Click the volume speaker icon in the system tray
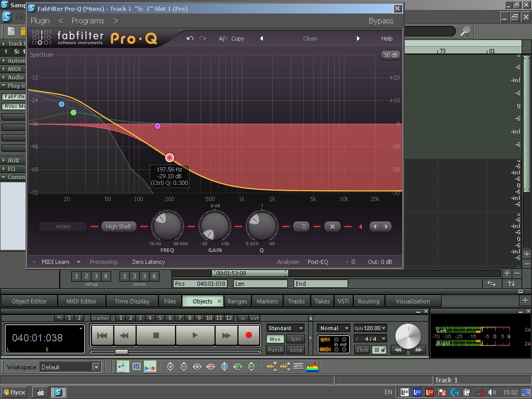The image size is (532, 399). click(491, 392)
